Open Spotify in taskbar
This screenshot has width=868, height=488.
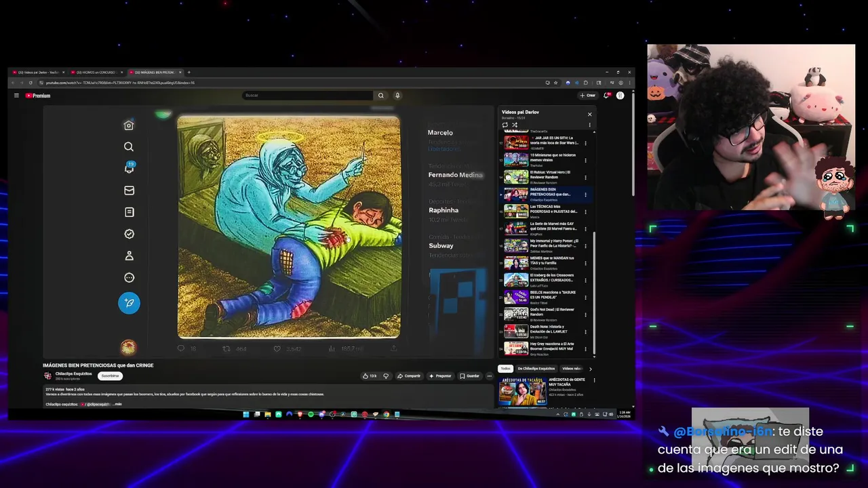click(311, 414)
